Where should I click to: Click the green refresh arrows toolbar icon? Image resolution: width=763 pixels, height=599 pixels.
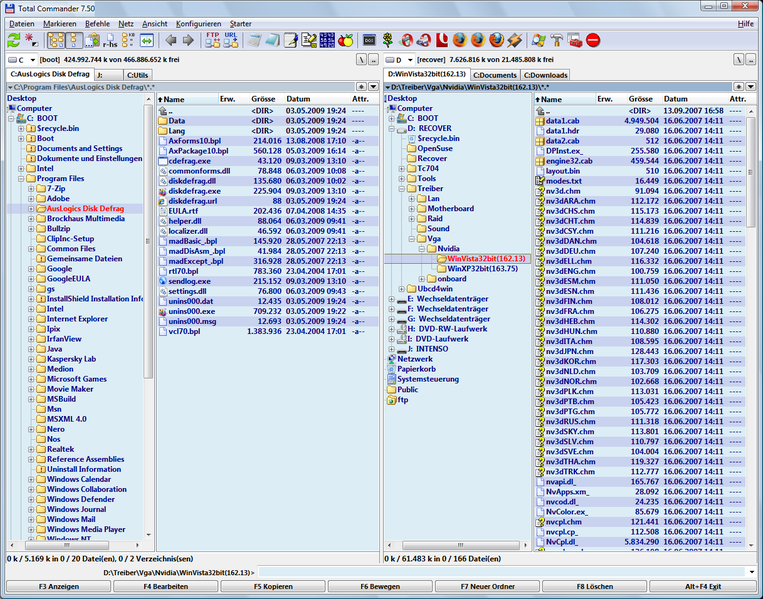coord(14,40)
